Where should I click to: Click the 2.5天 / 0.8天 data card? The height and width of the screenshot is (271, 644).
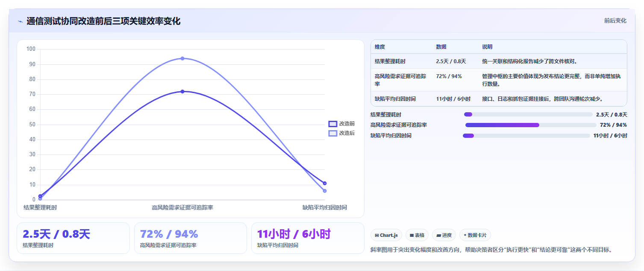point(73,238)
